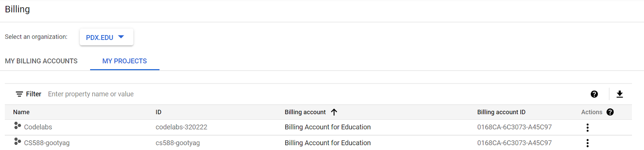
Task: Select the CS588-gootyag project name
Action: [x=47, y=143]
